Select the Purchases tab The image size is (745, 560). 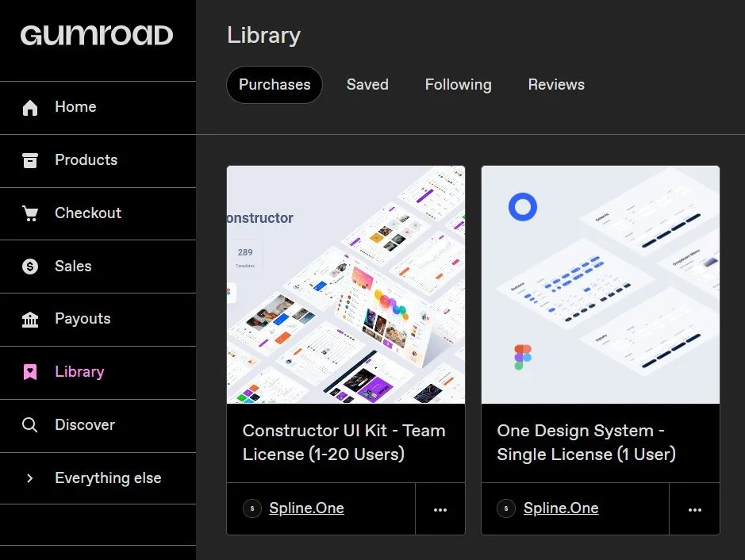pyautogui.click(x=275, y=85)
